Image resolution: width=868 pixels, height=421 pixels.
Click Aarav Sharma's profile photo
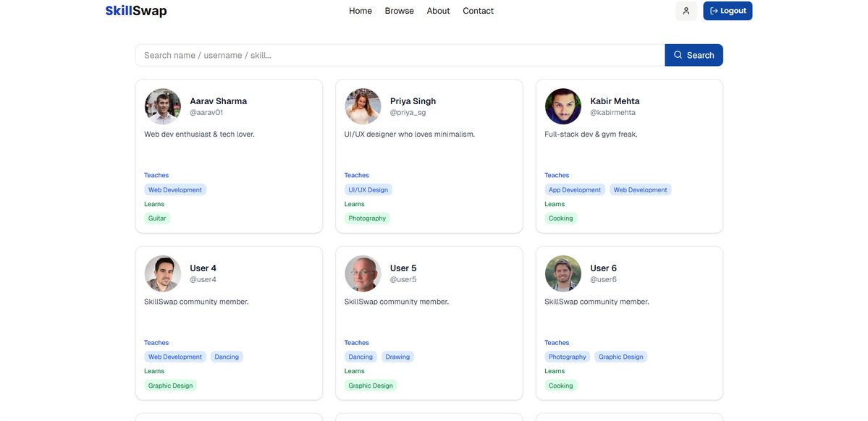click(x=162, y=106)
